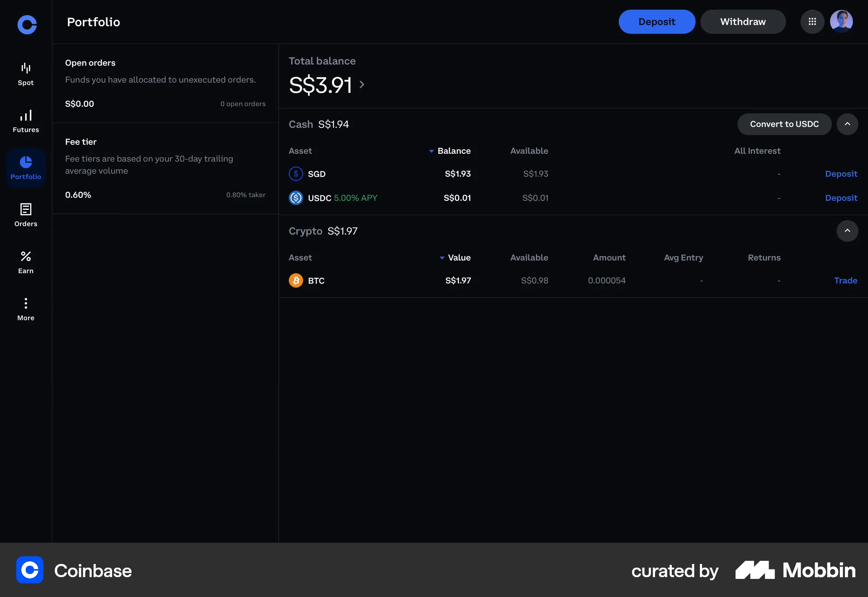The width and height of the screenshot is (868, 597).
Task: Select the Portfolio icon in sidebar
Action: [x=25, y=167]
